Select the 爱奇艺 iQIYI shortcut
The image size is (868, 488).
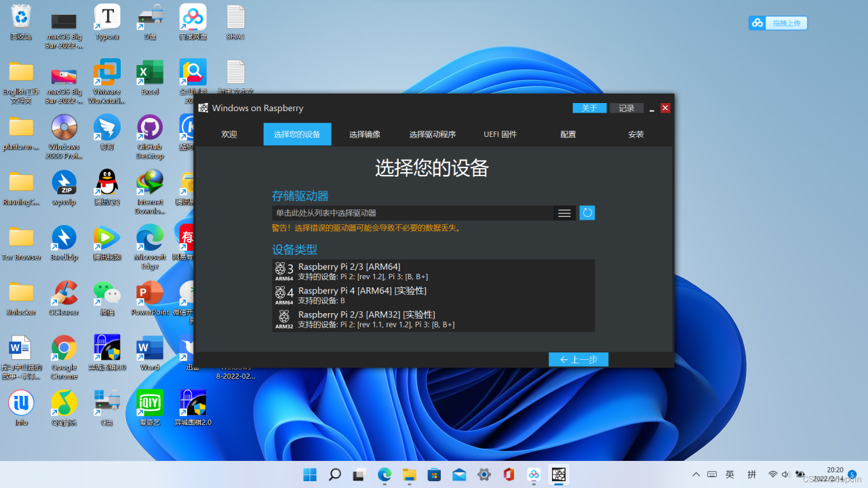[150, 408]
